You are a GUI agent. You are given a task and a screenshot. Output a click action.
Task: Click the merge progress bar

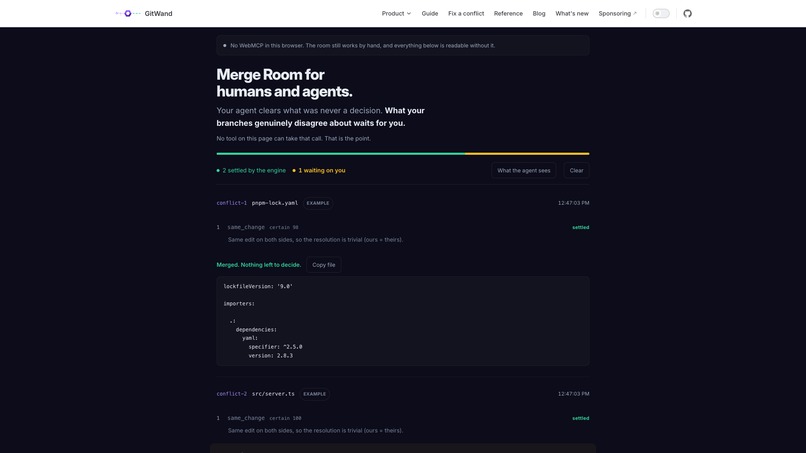click(402, 153)
